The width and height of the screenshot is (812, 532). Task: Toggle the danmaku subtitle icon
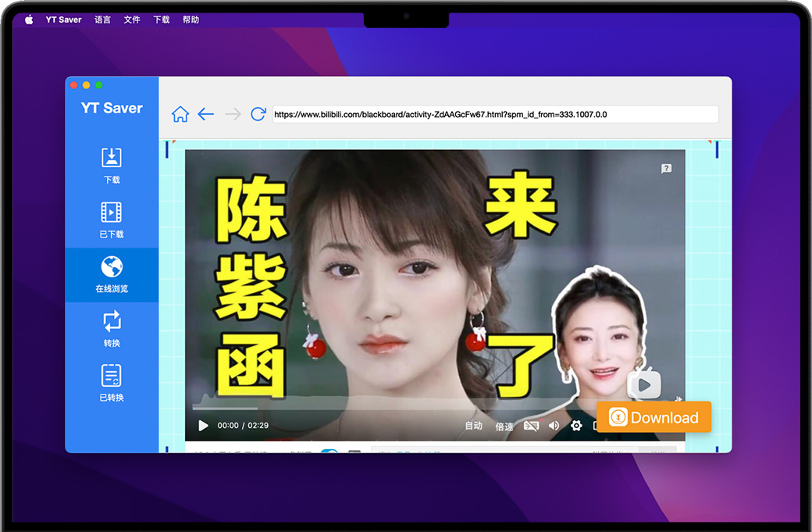coord(531,426)
